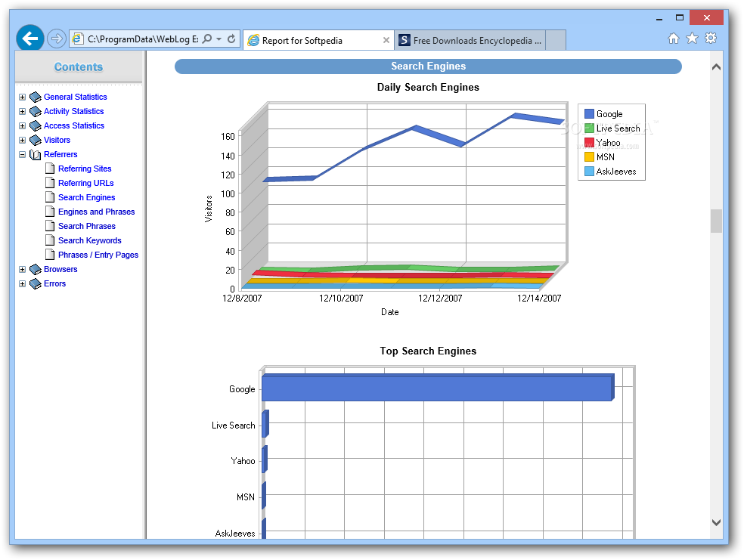Open the Referrers link
This screenshot has height=560, width=744.
[60, 154]
